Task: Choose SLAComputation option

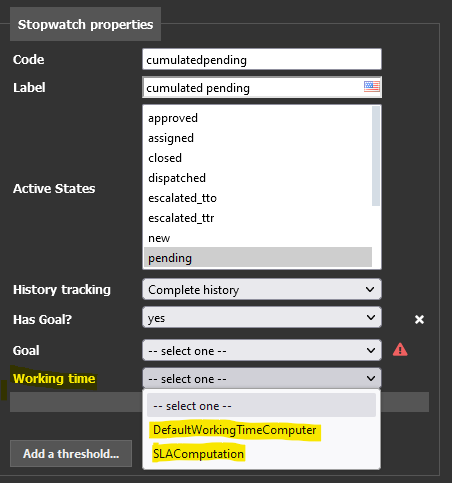Action: (x=198, y=454)
